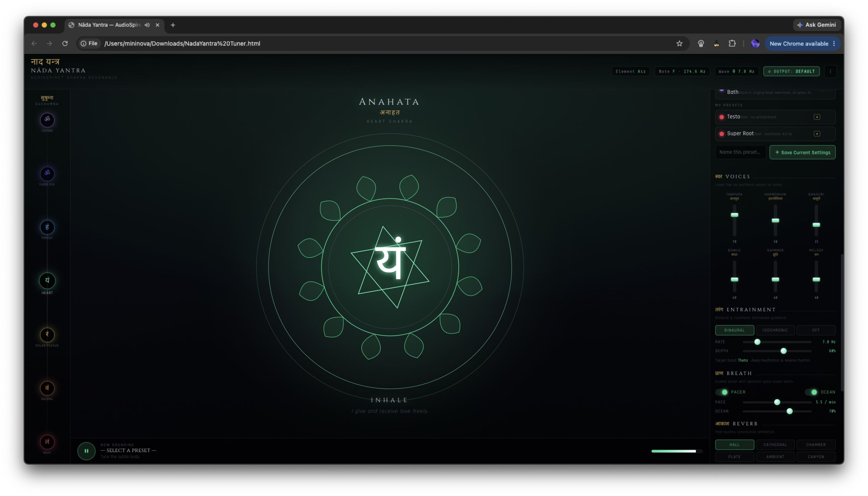Open New Chrome available menu

(x=802, y=43)
